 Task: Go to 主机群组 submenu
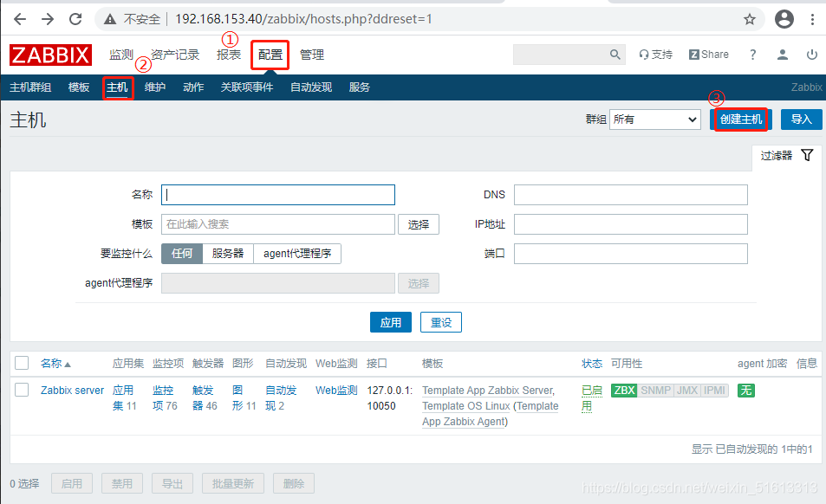pos(30,87)
